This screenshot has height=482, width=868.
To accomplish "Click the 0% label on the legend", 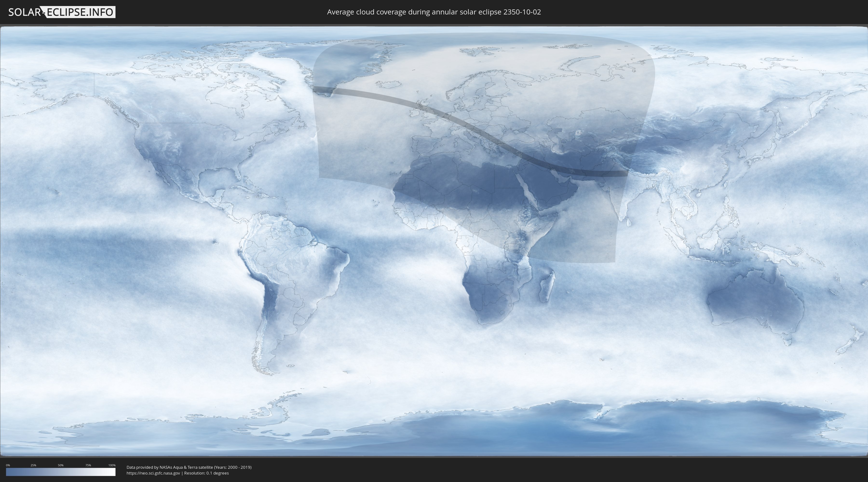I will tap(8, 465).
